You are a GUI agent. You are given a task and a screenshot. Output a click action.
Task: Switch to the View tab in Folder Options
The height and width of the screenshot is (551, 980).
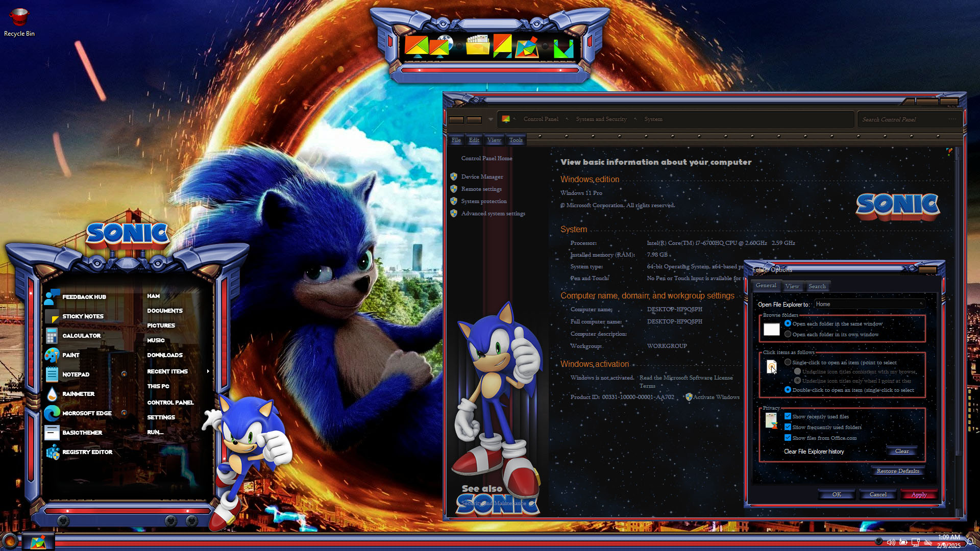click(x=792, y=286)
